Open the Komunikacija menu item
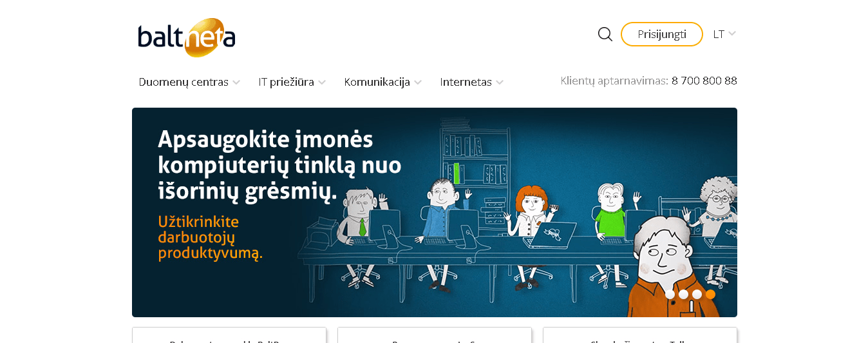Viewport: 868px width, 343px height. click(x=377, y=82)
